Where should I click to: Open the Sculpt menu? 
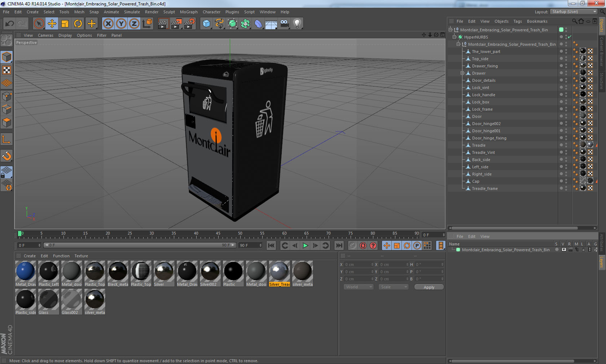(169, 12)
